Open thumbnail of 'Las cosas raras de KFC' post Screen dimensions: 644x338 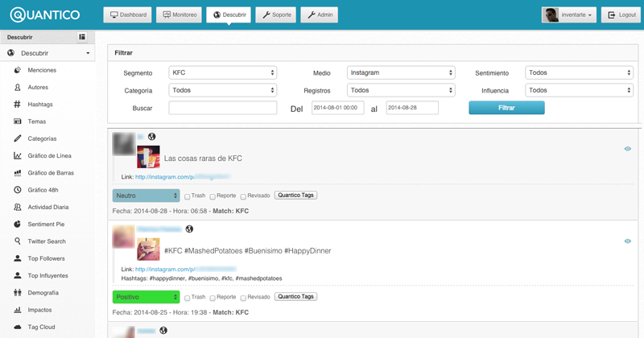(148, 157)
